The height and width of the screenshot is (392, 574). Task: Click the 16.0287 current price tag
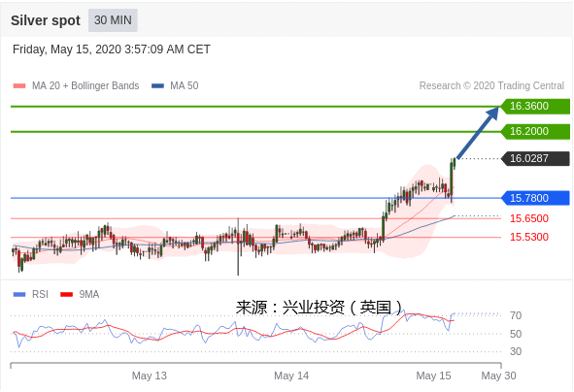click(x=534, y=158)
